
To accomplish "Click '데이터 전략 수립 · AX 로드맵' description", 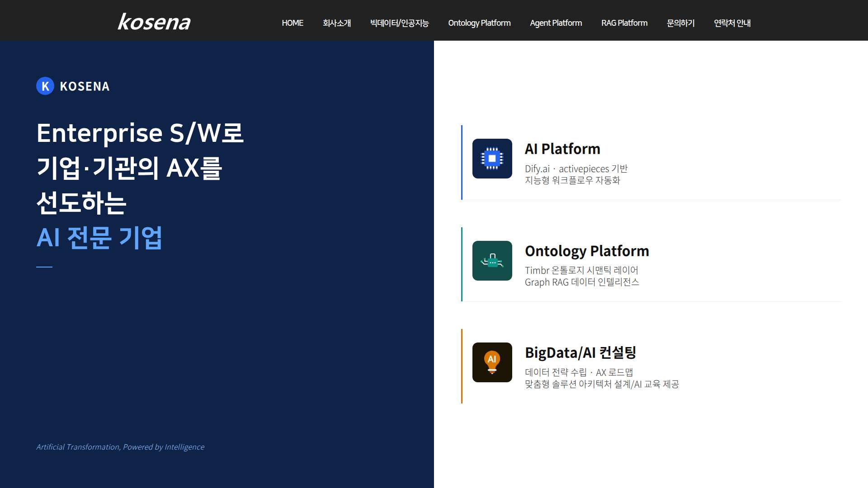I will (x=579, y=372).
